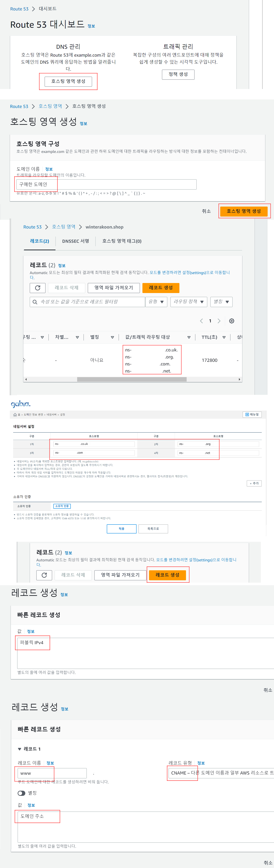This screenshot has height=868, width=274.
Task: Click the magnifier icon in record filter
Action: click(35, 302)
